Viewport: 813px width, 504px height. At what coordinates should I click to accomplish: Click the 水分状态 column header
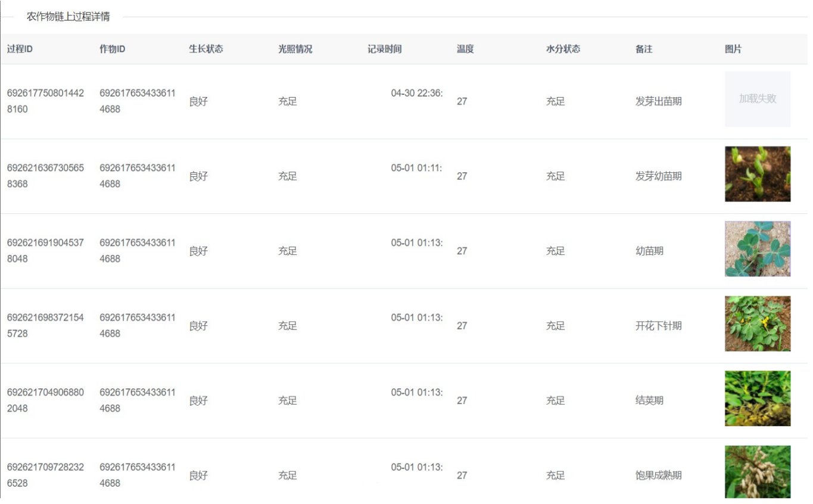coord(563,49)
